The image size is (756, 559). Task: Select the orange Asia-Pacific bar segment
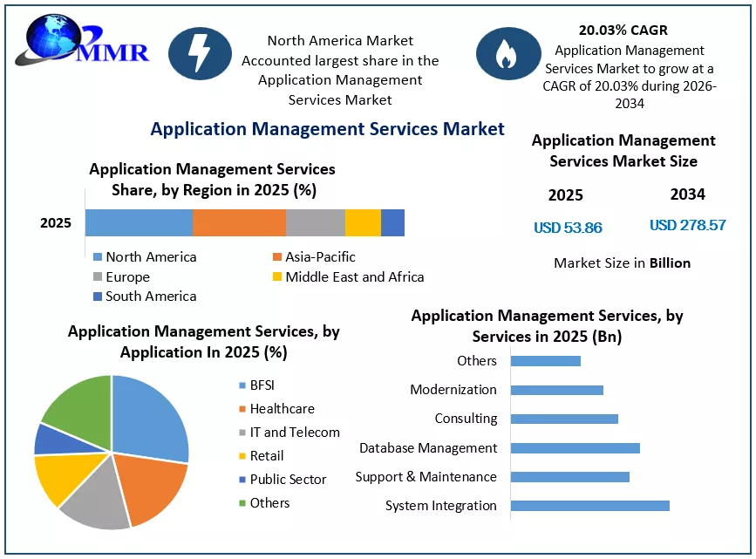point(239,223)
